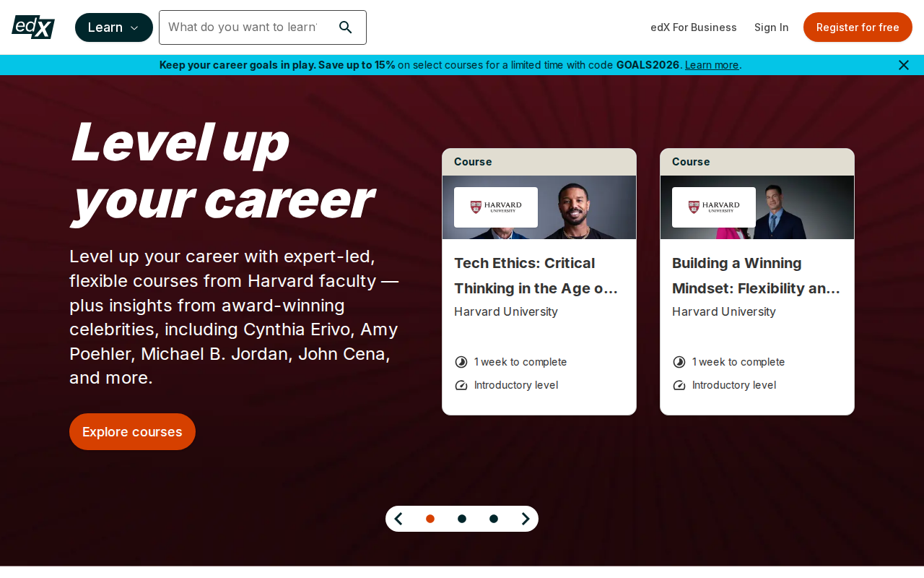The width and height of the screenshot is (924, 578).
Task: Select the third carousel dot
Action: pos(494,519)
